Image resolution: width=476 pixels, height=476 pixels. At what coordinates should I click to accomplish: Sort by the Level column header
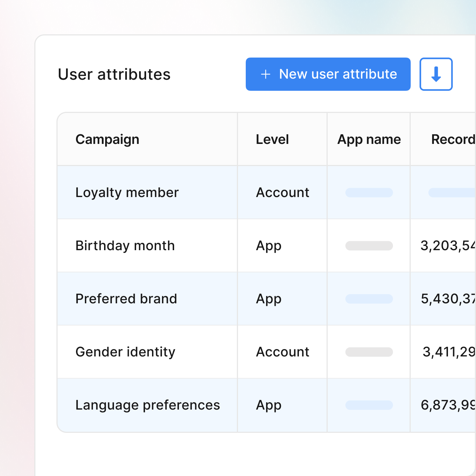pos(272,139)
